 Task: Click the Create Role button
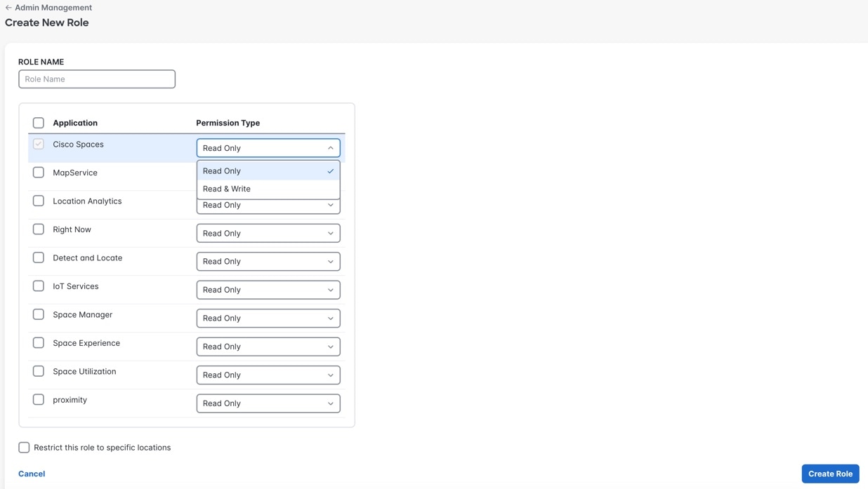tap(829, 474)
